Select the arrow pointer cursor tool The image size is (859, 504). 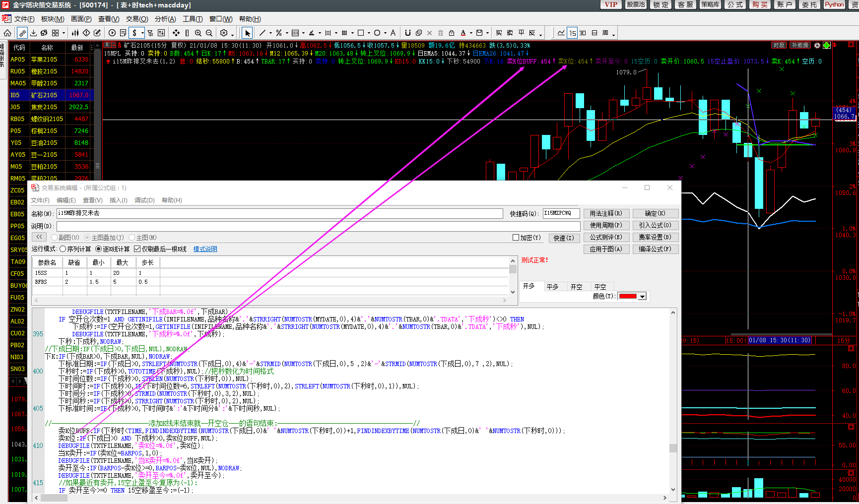pos(248,33)
